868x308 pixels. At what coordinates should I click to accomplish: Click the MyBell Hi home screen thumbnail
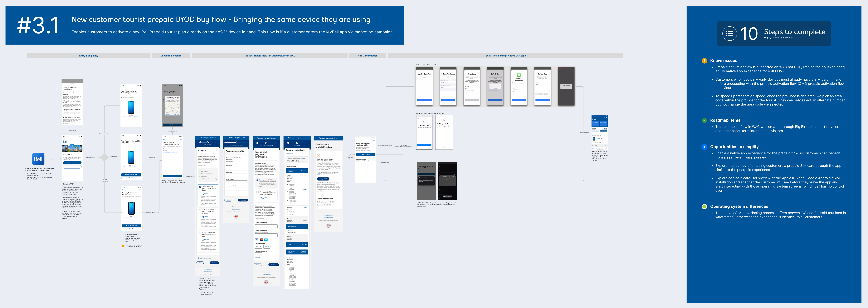[600, 132]
